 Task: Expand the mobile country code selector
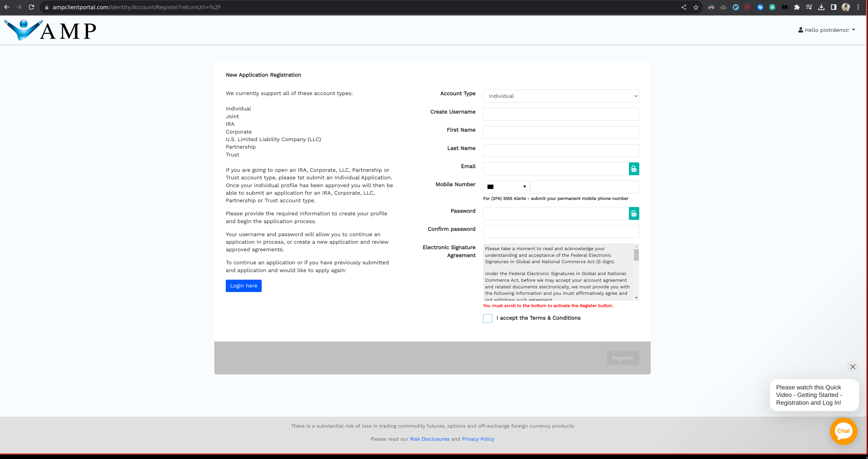tap(506, 187)
